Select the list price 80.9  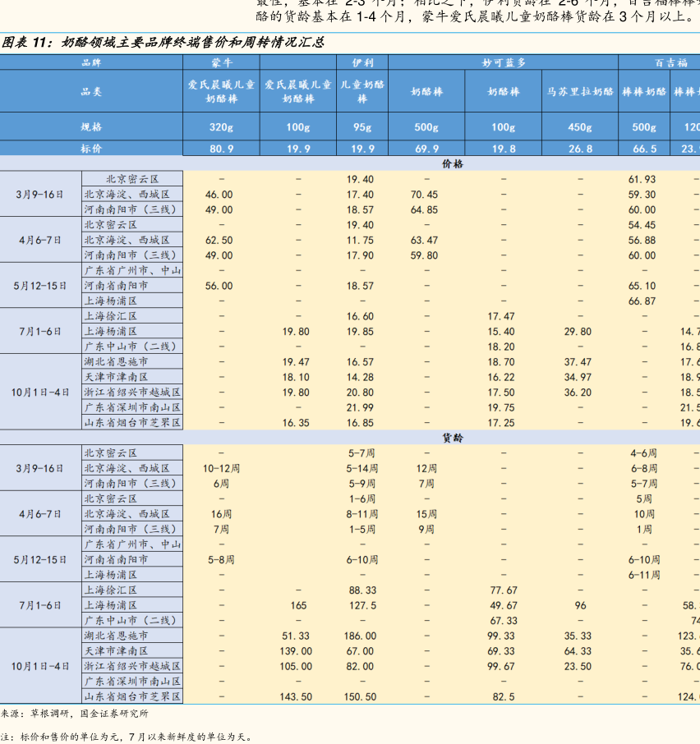pos(222,149)
